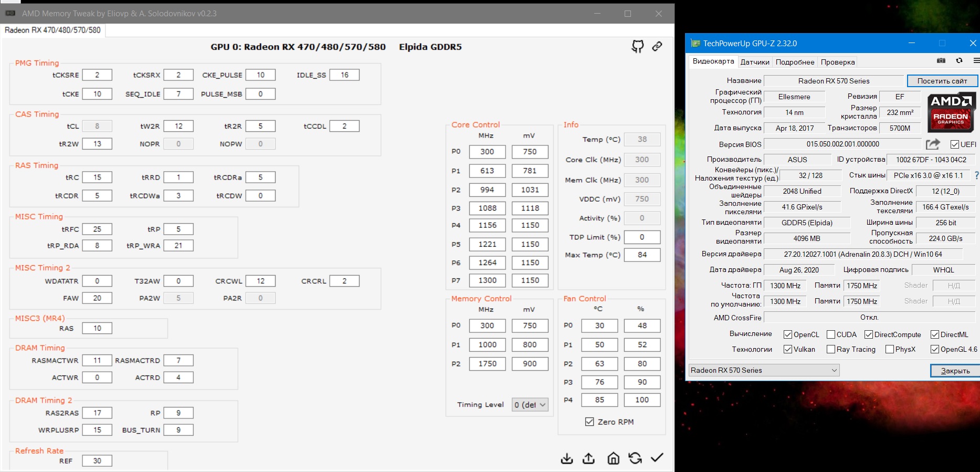Open the Timing Level dropdown
This screenshot has height=472, width=980.
(x=530, y=405)
